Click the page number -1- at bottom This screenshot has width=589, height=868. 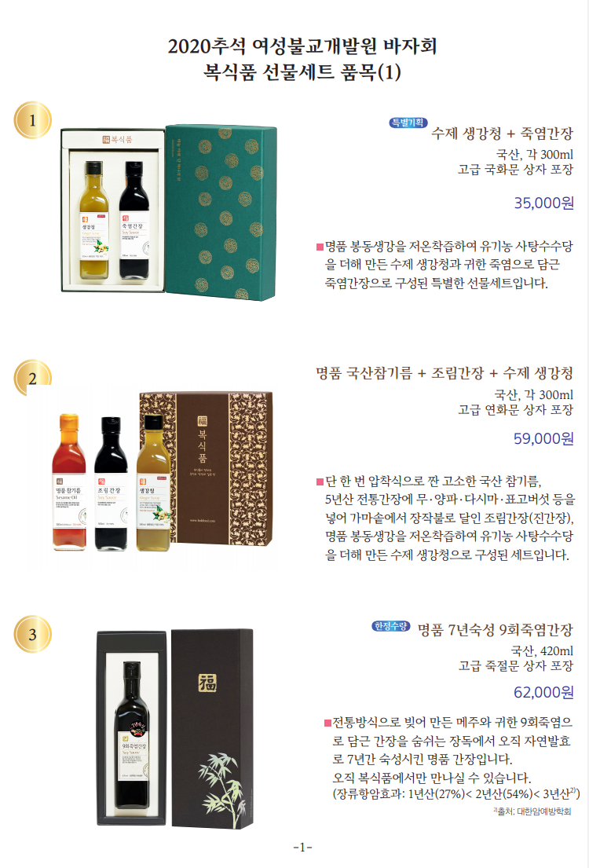(302, 848)
